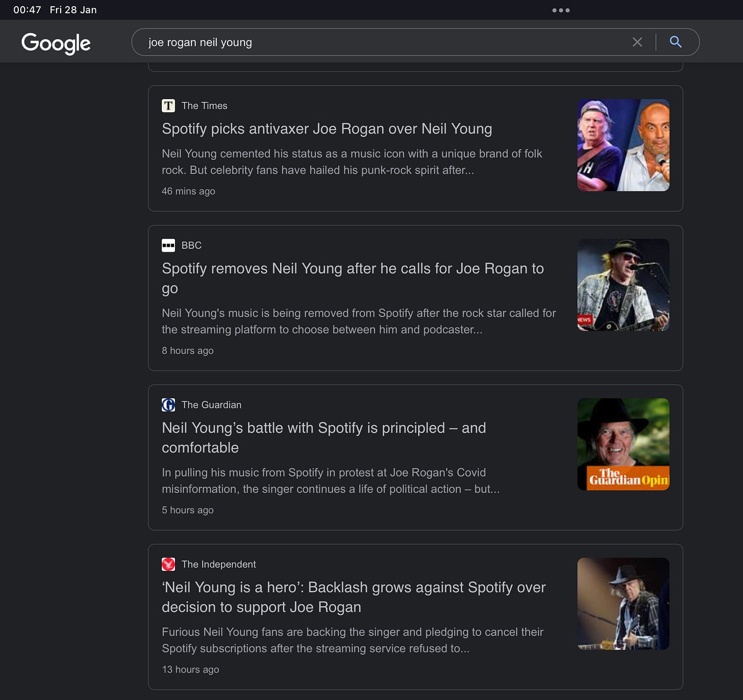Click snippet 'Neil Young's music is being removed from Spotify'
743x700 pixels.
tap(359, 321)
